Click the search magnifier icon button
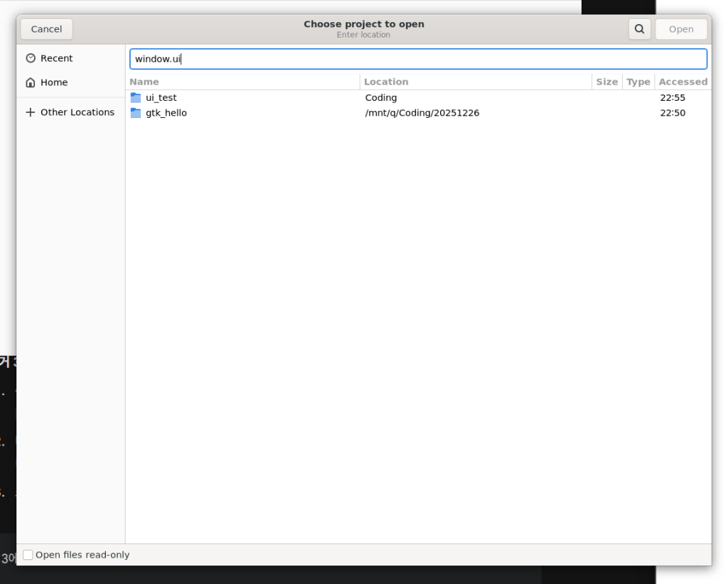The image size is (728, 584). tap(639, 29)
